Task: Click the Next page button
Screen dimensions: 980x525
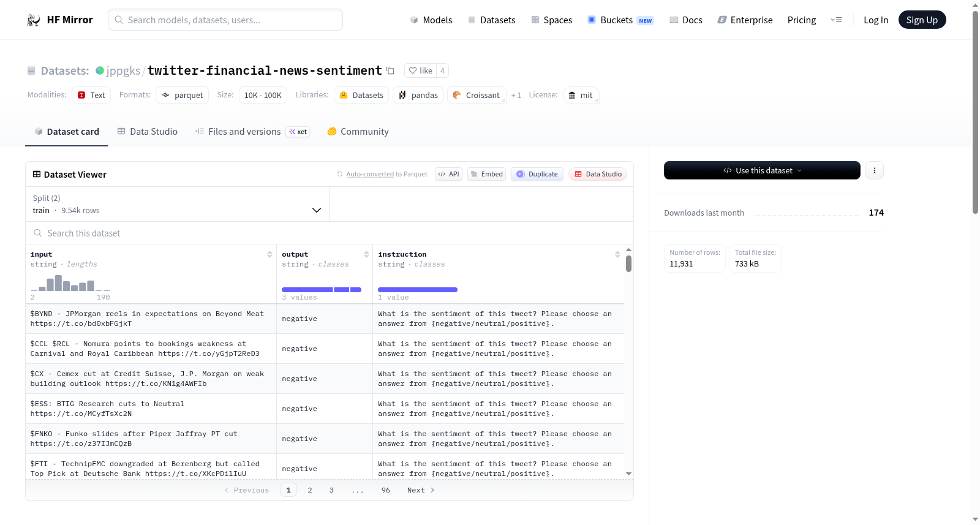Action: click(421, 490)
